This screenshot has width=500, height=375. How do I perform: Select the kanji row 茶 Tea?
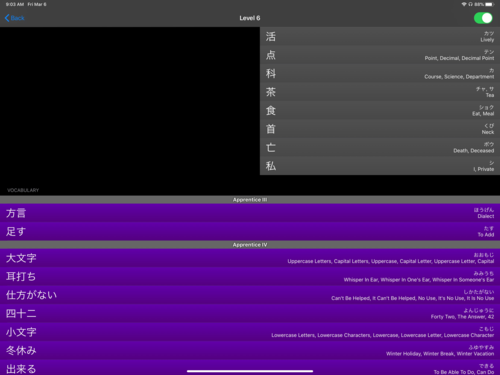(x=380, y=92)
